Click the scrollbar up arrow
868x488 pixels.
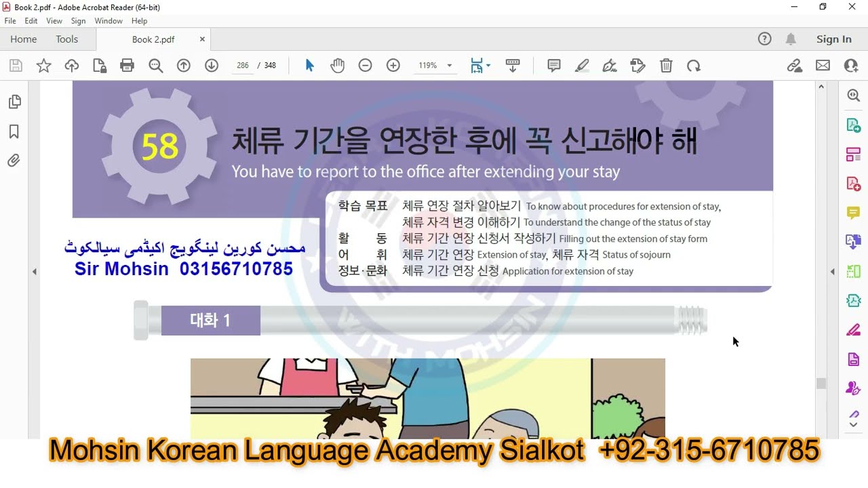tap(821, 87)
